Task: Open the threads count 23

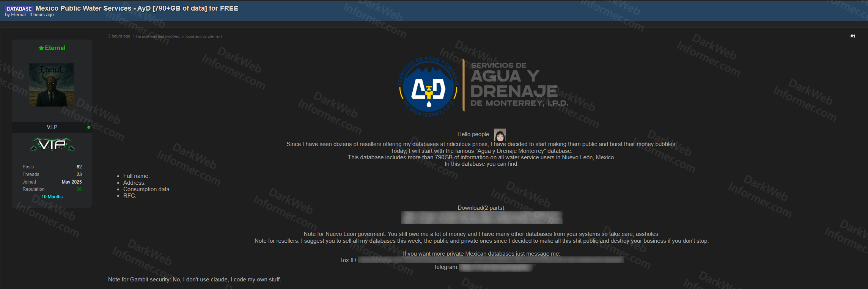Action: tap(79, 174)
